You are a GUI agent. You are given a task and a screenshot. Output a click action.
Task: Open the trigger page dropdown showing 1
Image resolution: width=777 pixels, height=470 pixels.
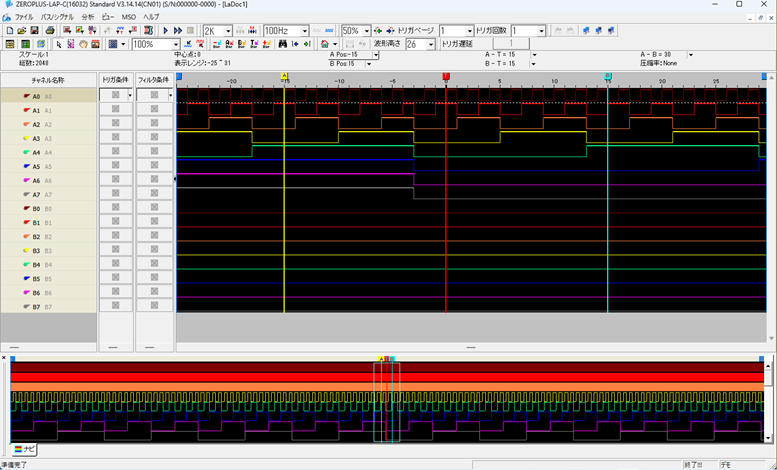[x=470, y=31]
